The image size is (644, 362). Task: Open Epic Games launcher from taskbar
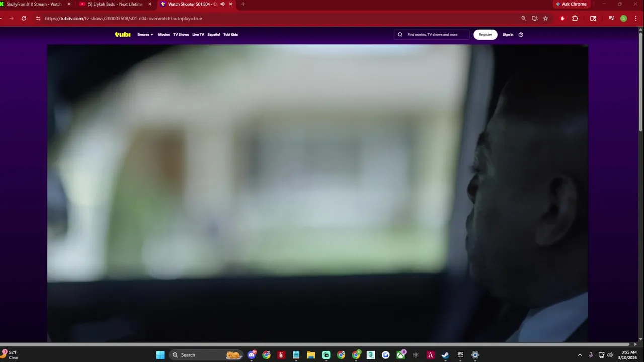point(460,355)
